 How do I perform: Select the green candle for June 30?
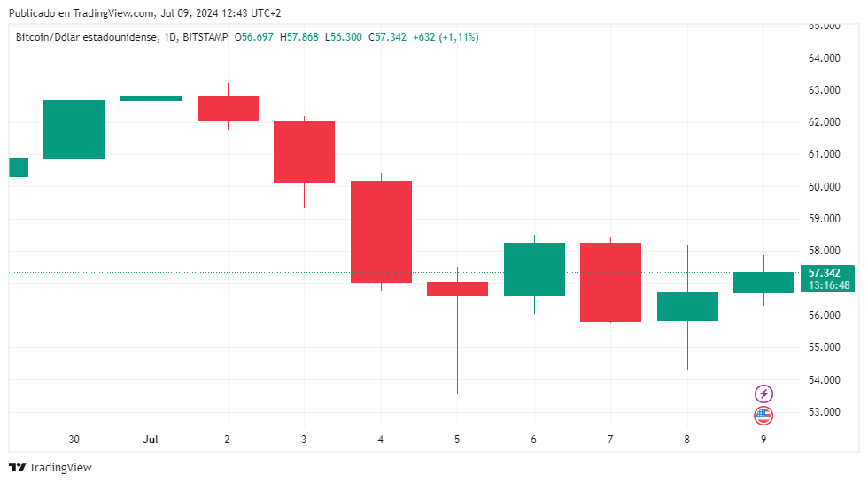pos(74,129)
